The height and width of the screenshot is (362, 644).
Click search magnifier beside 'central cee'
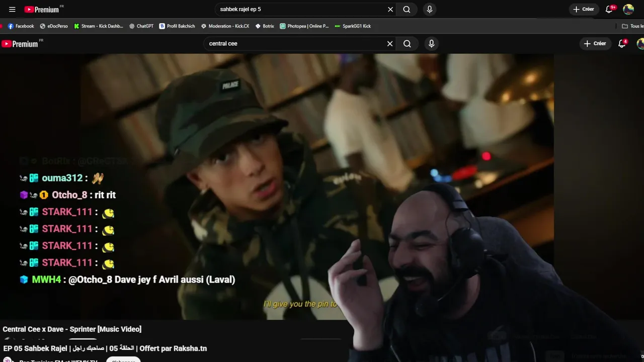[x=407, y=44]
